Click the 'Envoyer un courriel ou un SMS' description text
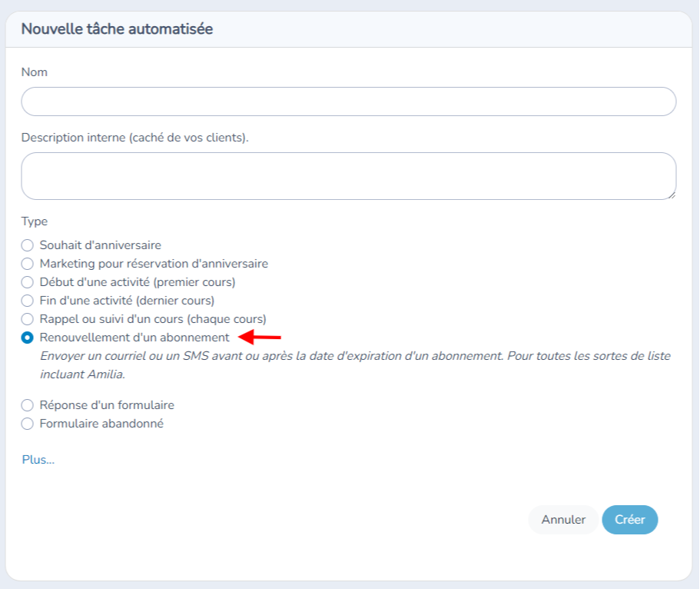 (x=355, y=365)
